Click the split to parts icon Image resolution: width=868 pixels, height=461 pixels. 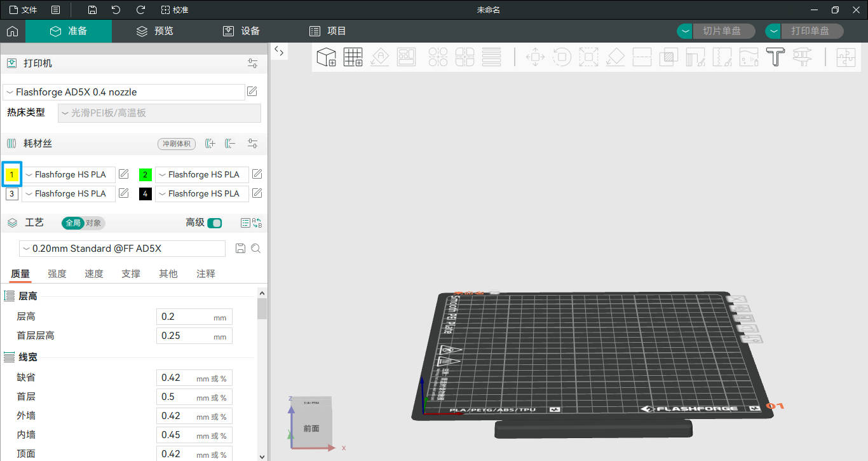[x=465, y=57]
